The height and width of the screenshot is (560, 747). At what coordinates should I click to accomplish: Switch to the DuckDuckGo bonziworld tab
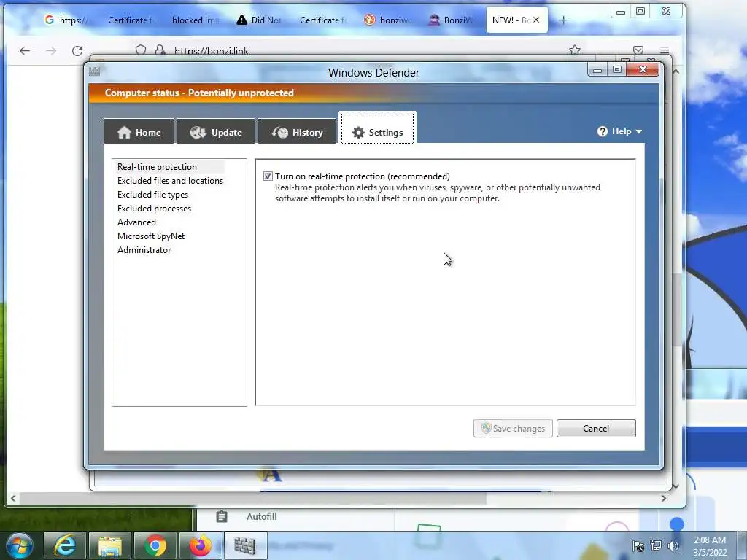[387, 20]
